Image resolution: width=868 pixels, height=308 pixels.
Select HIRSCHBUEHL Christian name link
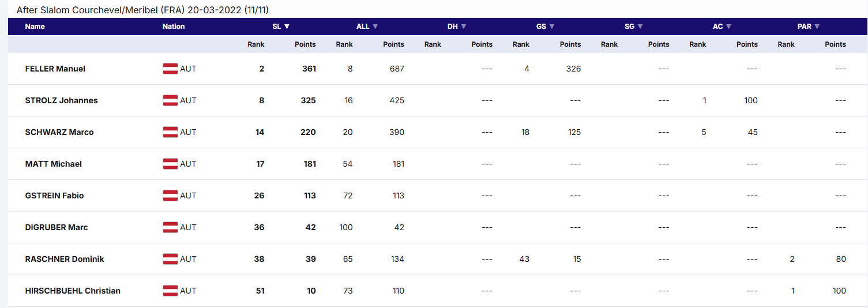pos(73,291)
